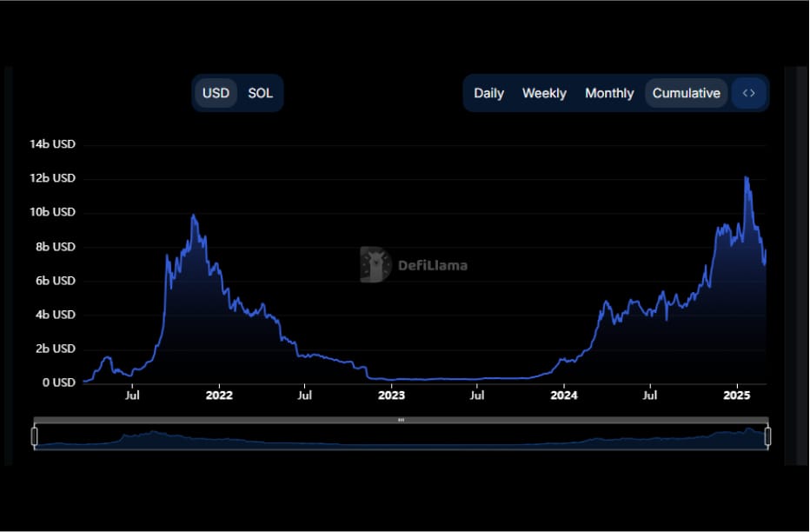This screenshot has height=532, width=810.
Task: Switch denomination to USD
Action: click(216, 93)
